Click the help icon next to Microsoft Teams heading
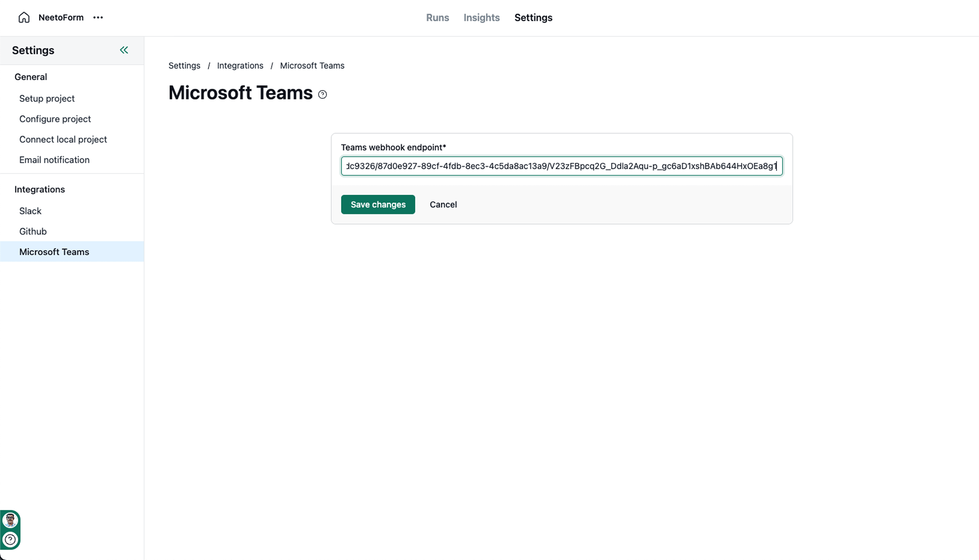Viewport: 979px width, 560px height. (x=322, y=94)
